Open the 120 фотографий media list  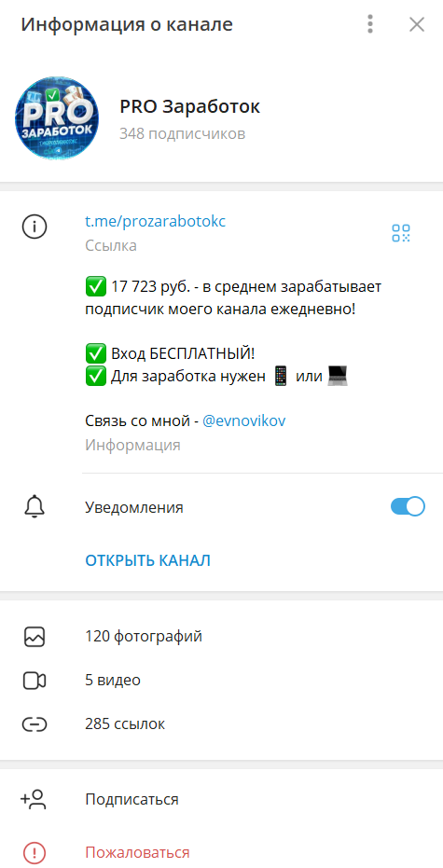[x=222, y=637]
